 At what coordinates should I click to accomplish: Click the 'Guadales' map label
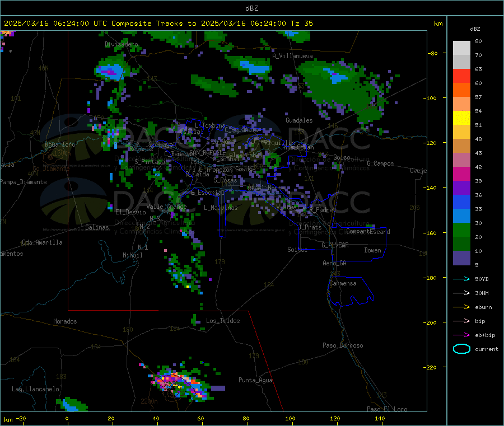pyautogui.click(x=299, y=120)
